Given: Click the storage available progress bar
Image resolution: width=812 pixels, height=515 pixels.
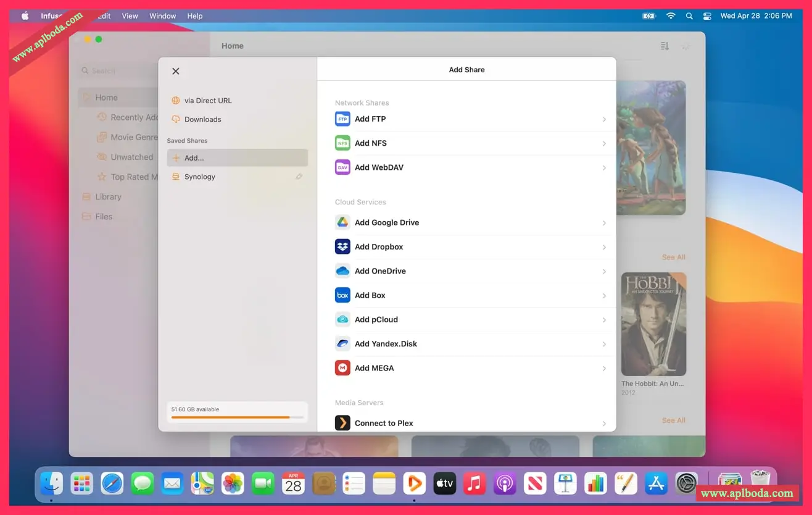Looking at the screenshot, I should coord(237,417).
